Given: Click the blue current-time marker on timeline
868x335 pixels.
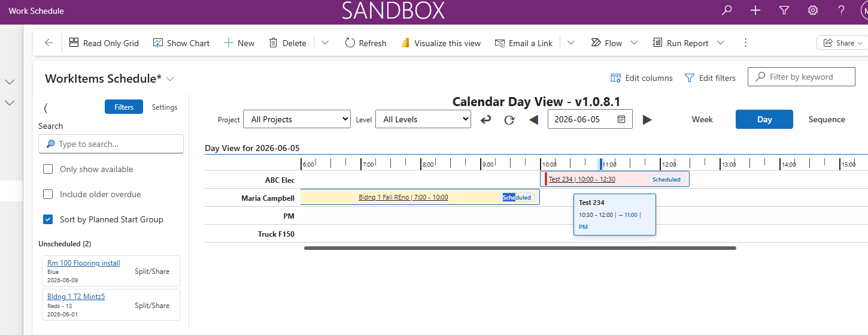Looking at the screenshot, I should [601, 164].
